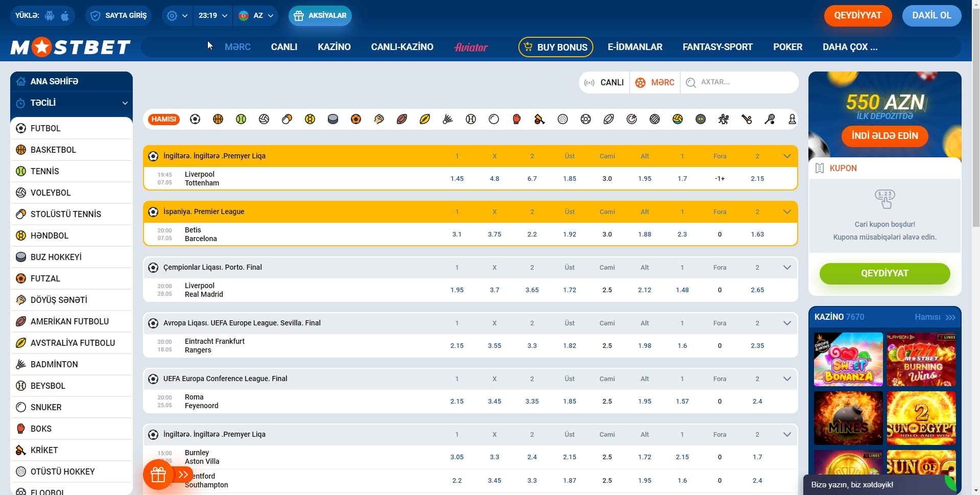This screenshot has height=495, width=980.
Task: Open E-İDMANLAR in the navigation bar
Action: tap(635, 47)
